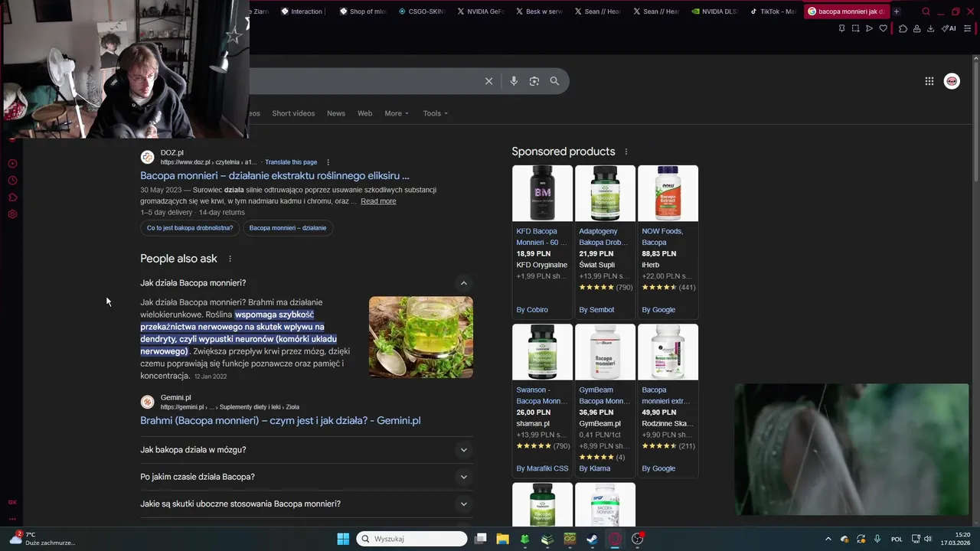980x551 pixels.
Task: Click 'Co to jest bakopa drobnolistna?' chip
Action: click(190, 228)
